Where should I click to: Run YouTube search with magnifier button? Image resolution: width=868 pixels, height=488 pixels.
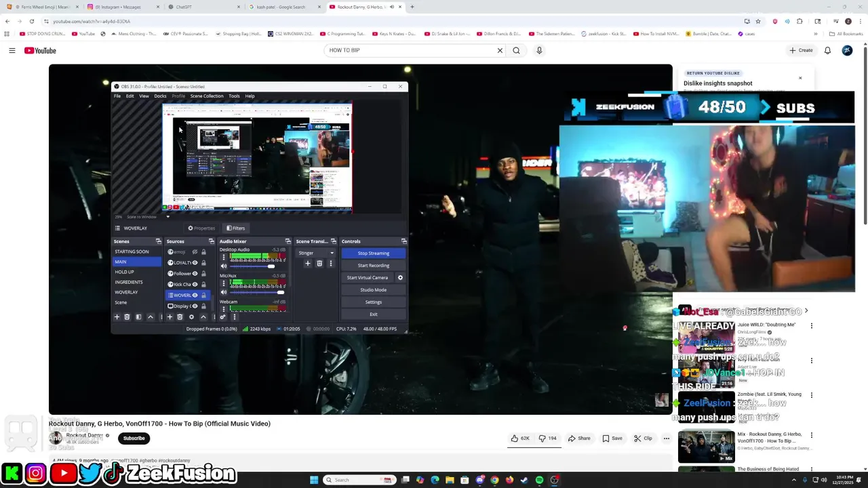click(x=516, y=50)
